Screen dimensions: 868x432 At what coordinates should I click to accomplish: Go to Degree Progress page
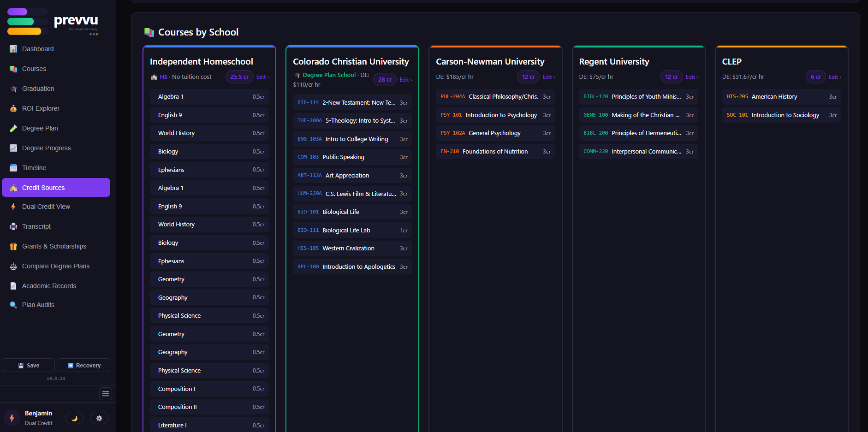tap(56, 148)
